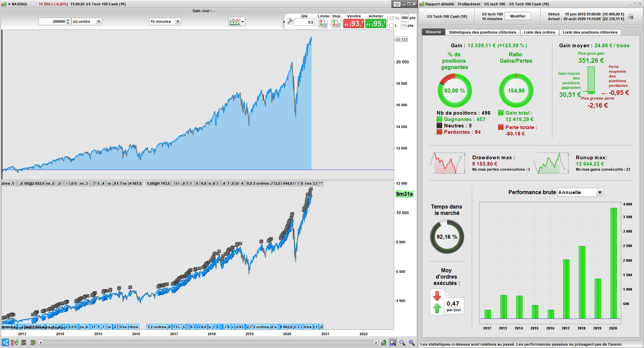The width and height of the screenshot is (644, 348).
Task: Click the candlestick icon in chart title bar
Action: click(4, 4)
